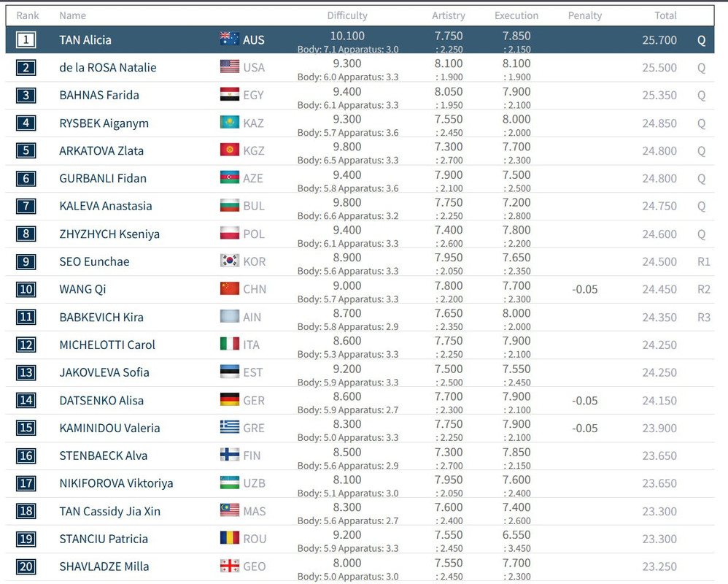Click the South Korea flag icon
The height and width of the screenshot is (584, 728).
point(229,261)
